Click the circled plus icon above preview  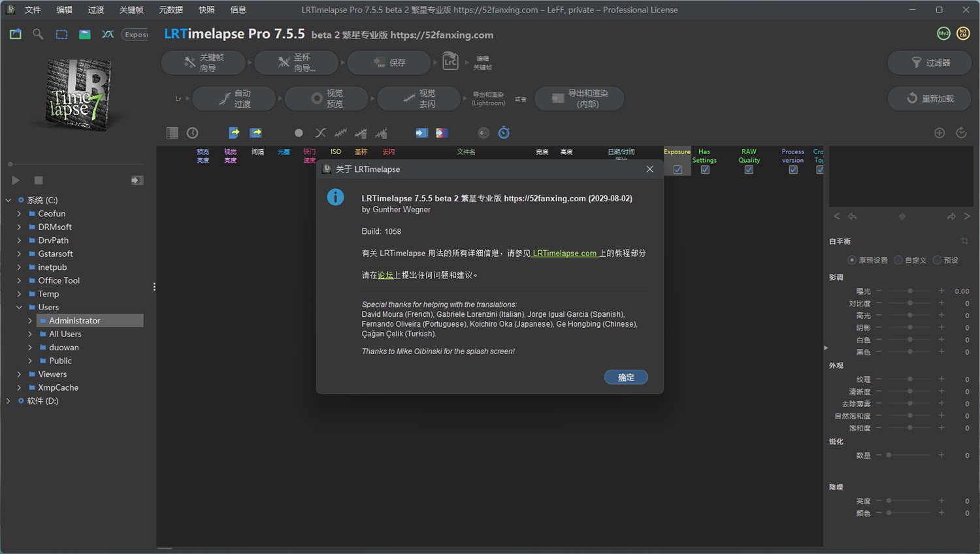point(939,133)
